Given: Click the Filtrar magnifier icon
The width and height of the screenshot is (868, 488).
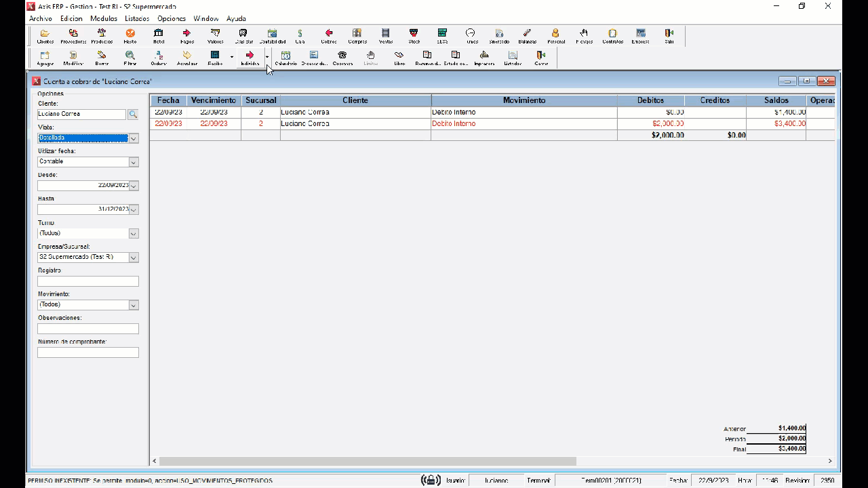Looking at the screenshot, I should [x=130, y=58].
